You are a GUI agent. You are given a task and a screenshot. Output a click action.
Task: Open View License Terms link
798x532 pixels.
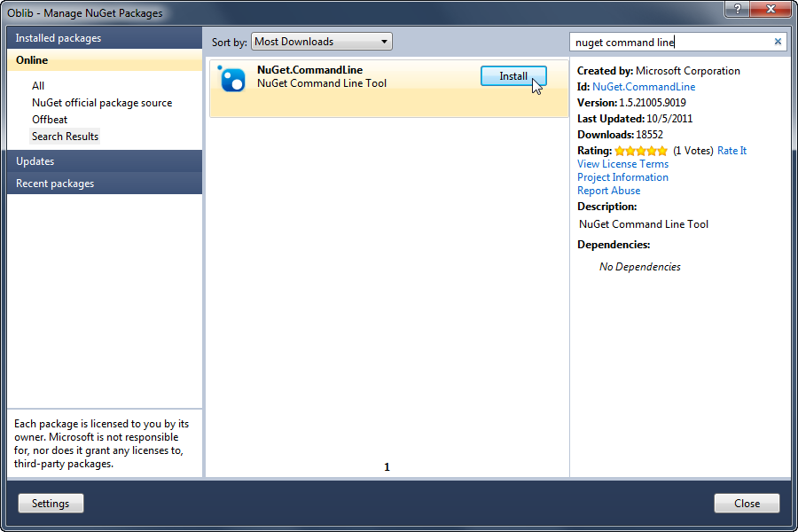pyautogui.click(x=623, y=164)
